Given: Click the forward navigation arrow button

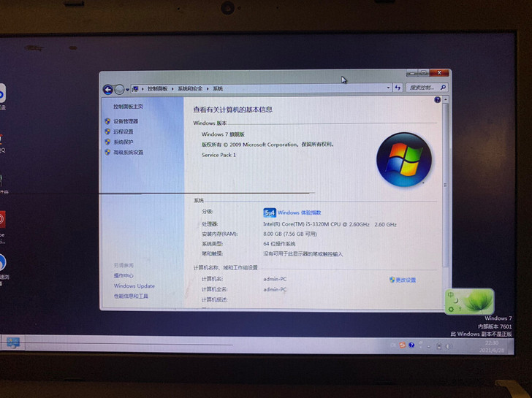Looking at the screenshot, I should click(119, 90).
